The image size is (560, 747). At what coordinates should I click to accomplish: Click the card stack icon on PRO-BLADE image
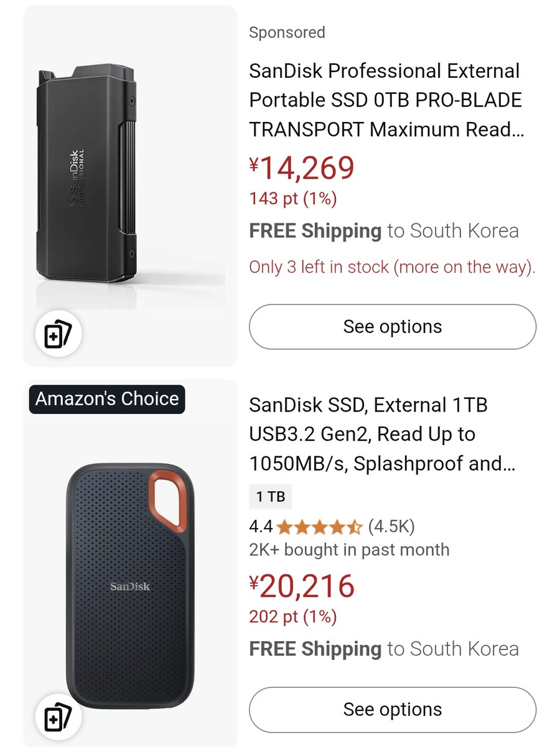pyautogui.click(x=57, y=334)
